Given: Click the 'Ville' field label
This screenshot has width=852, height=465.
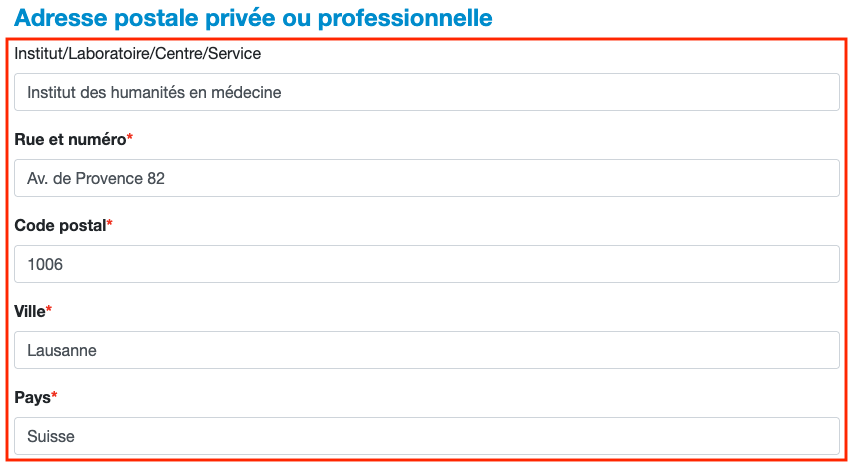Looking at the screenshot, I should click(30, 311).
